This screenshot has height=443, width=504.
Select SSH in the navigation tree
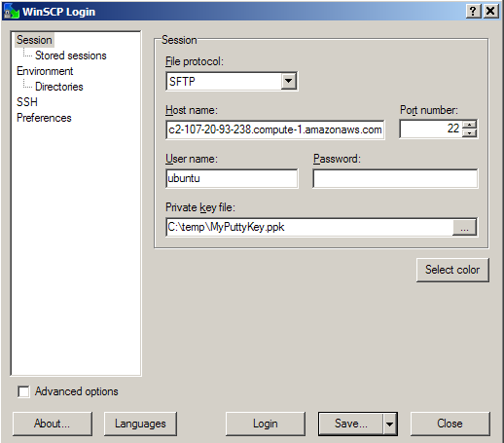pos(27,102)
